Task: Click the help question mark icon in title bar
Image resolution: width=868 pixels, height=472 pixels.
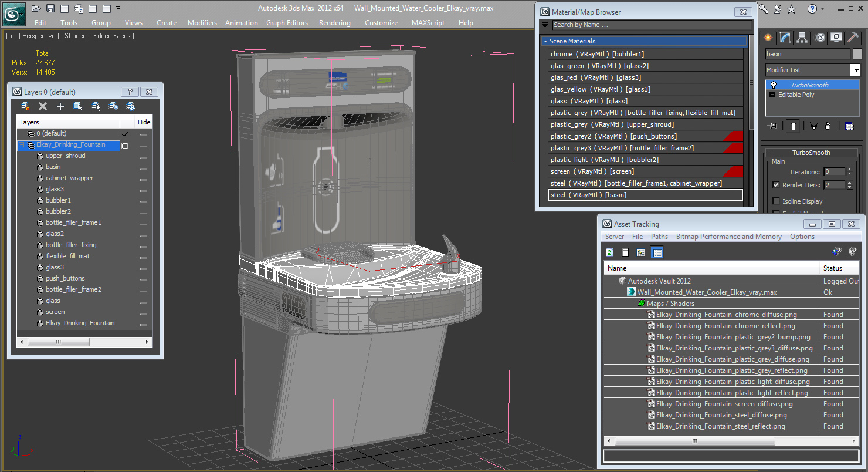Action: (x=812, y=8)
